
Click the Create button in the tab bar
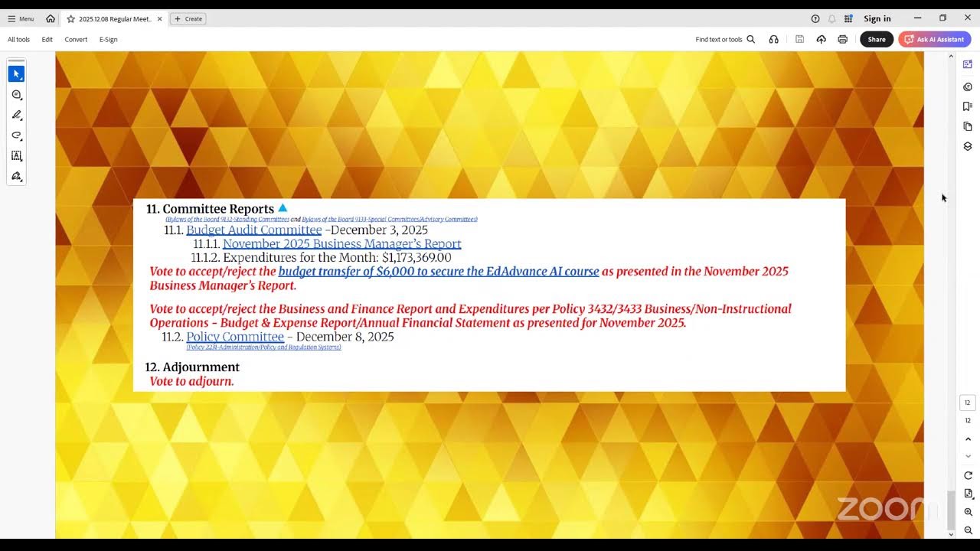188,18
